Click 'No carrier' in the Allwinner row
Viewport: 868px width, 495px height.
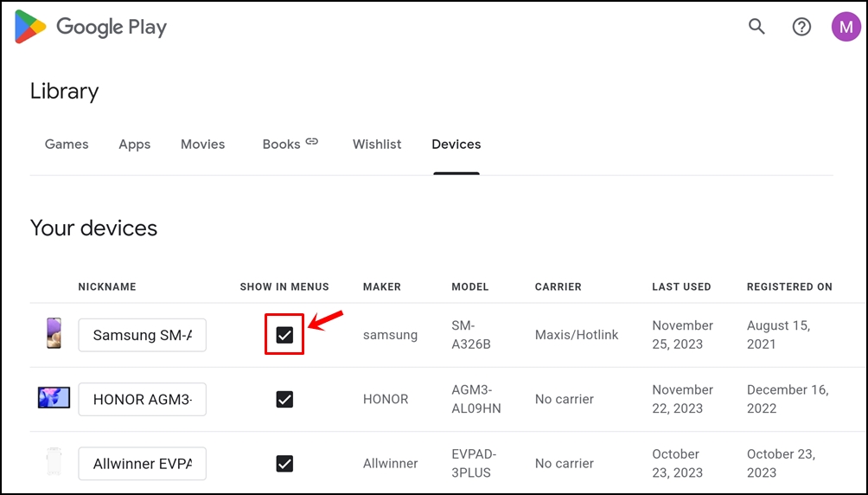pos(564,463)
